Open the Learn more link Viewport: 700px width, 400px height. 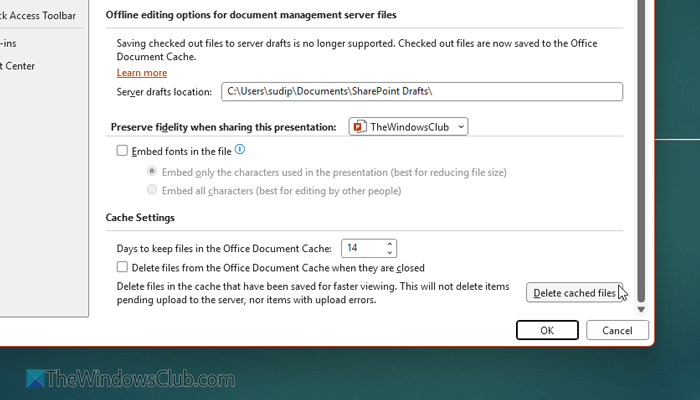coord(142,73)
